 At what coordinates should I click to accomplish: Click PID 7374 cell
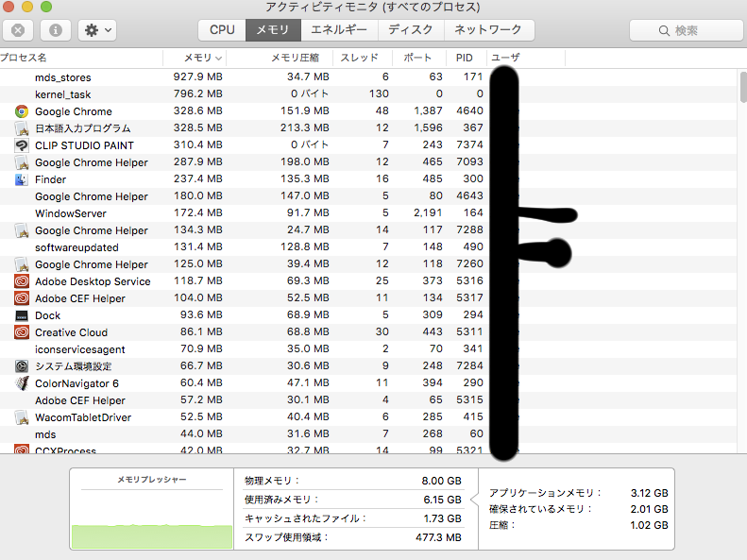(x=469, y=144)
